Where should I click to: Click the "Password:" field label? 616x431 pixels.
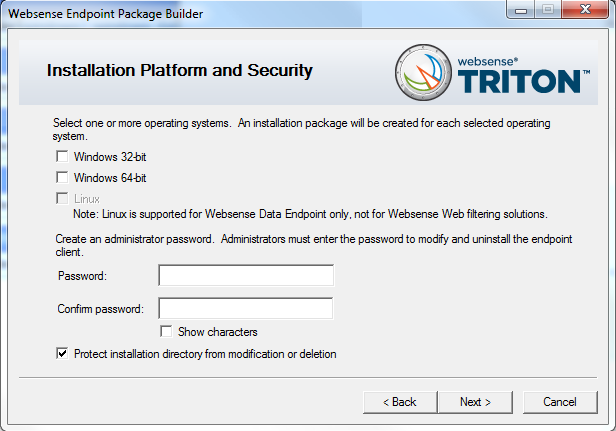point(82,276)
